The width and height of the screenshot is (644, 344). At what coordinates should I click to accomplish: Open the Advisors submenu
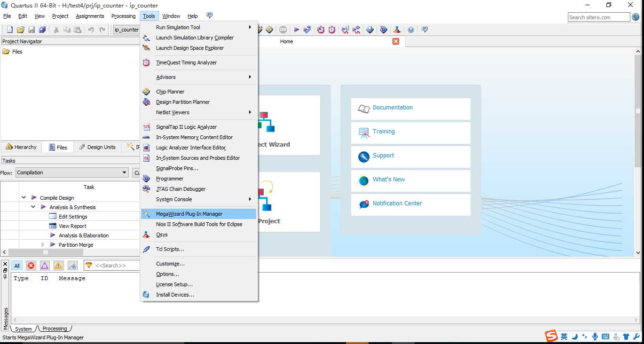click(199, 77)
